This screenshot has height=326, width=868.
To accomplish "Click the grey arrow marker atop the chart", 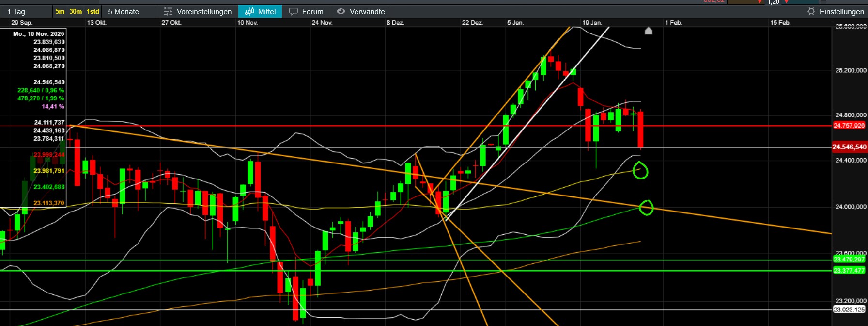I will 649,31.
